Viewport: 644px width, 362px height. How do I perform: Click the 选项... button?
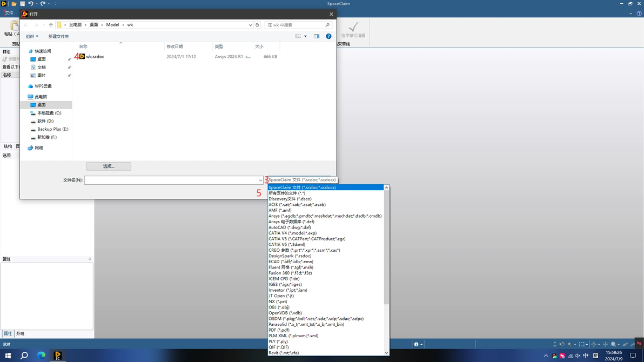(109, 166)
